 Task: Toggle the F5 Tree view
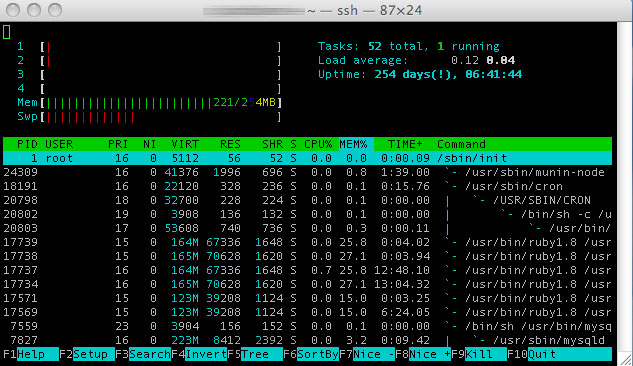[x=255, y=354]
